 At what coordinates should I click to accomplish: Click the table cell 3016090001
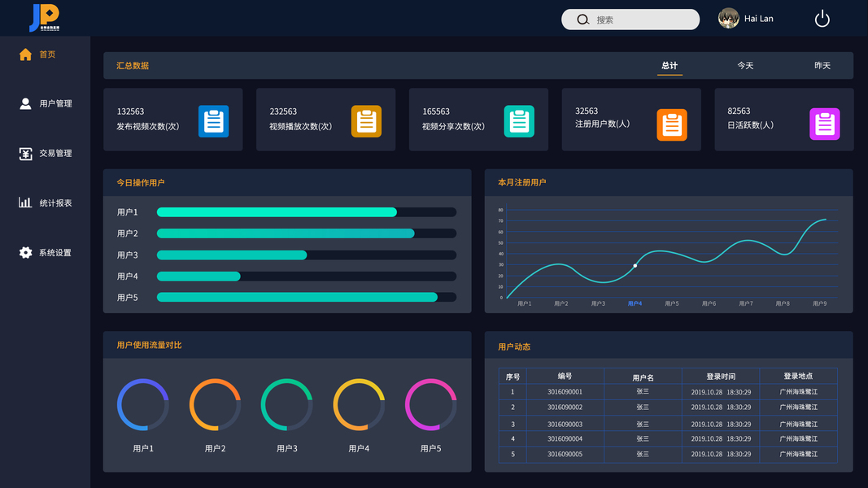click(565, 392)
